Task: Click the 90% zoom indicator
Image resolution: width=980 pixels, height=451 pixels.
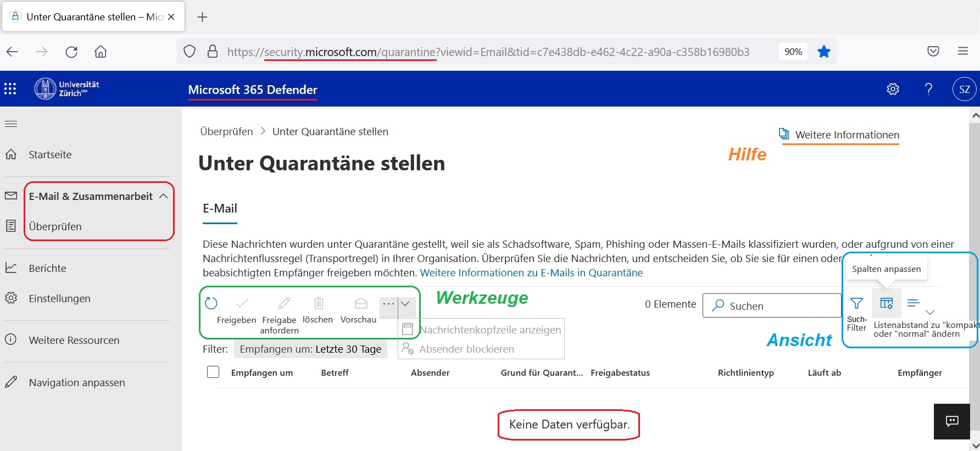Action: (x=793, y=52)
